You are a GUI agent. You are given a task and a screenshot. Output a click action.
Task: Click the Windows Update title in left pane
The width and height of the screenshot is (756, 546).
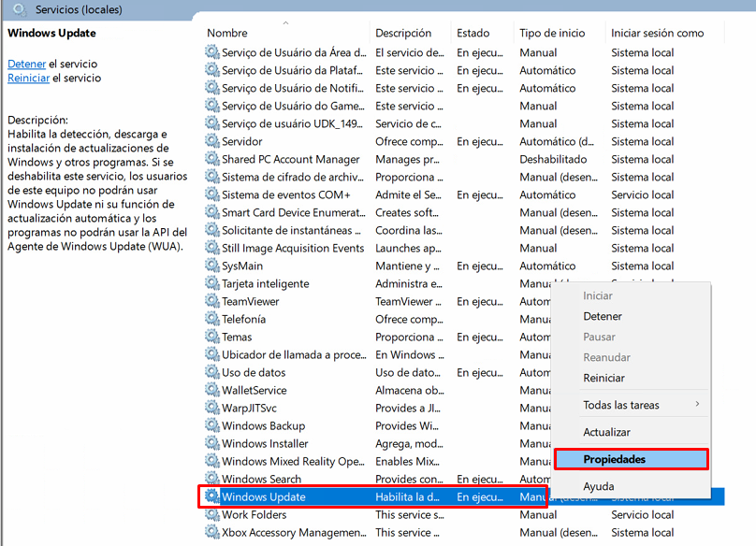coord(51,33)
